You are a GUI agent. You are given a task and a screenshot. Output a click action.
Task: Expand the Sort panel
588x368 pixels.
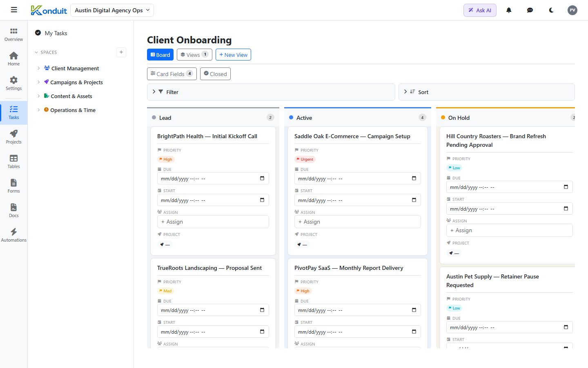point(487,92)
